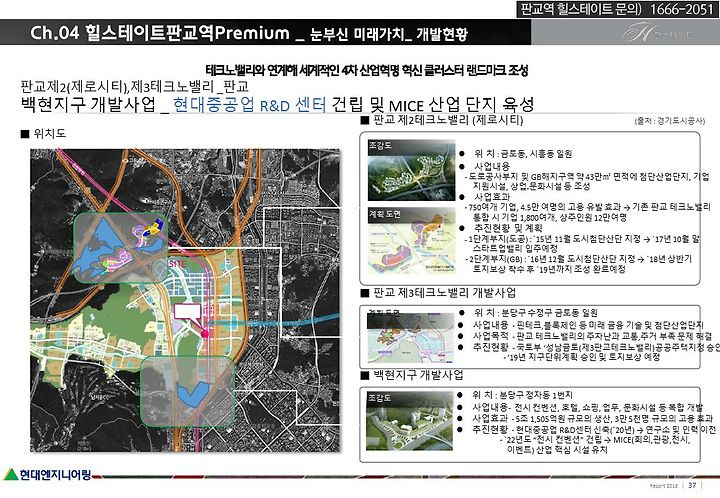Click the pink site marker dot on map

click(205, 334)
